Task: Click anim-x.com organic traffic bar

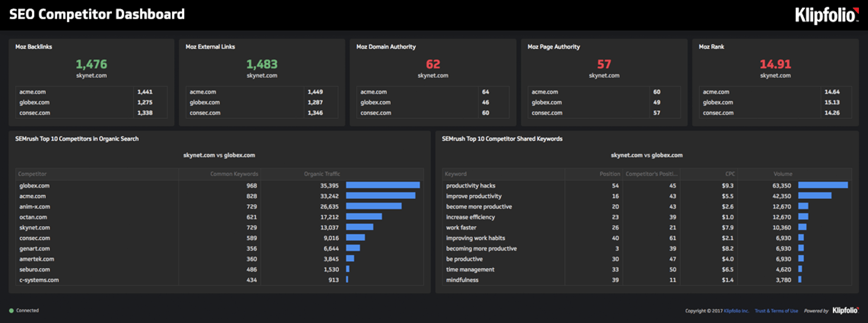Action: tap(374, 206)
